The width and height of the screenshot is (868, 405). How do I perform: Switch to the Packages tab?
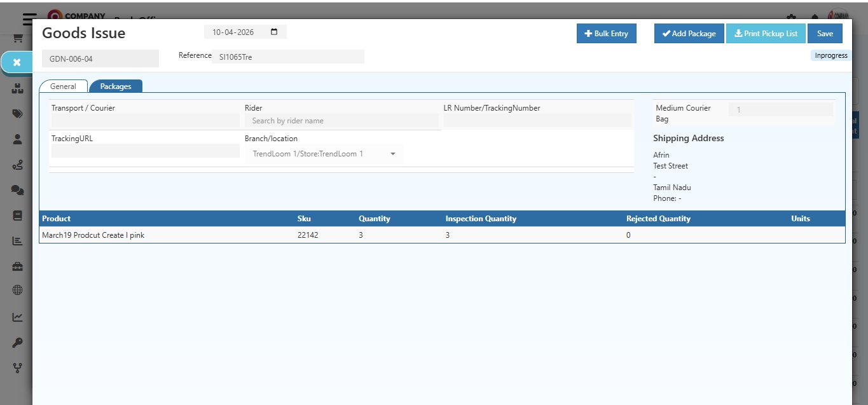tap(116, 86)
